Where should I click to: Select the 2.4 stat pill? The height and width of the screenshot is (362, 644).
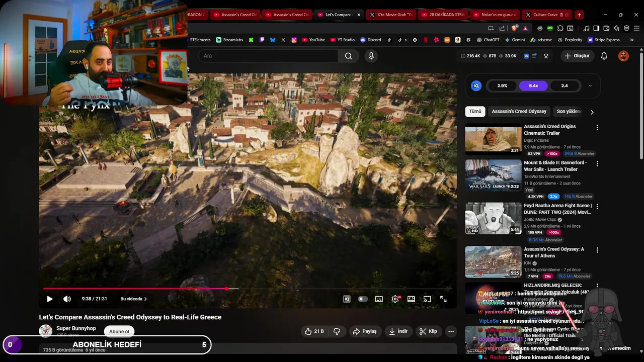click(x=565, y=86)
